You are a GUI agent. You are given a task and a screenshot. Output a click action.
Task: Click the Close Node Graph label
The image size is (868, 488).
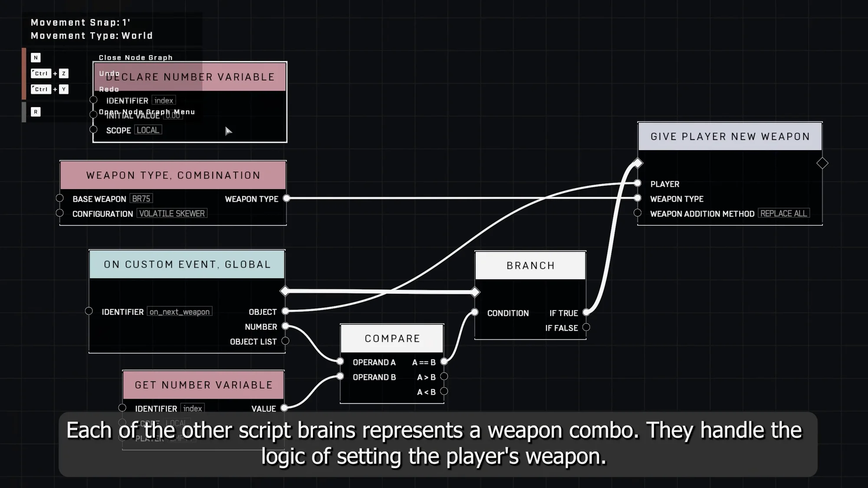[136, 57]
